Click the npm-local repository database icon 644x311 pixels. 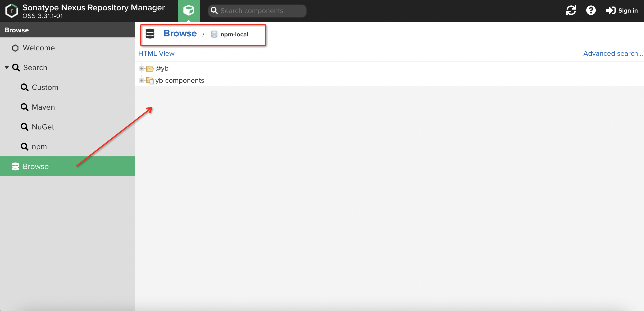tap(214, 35)
